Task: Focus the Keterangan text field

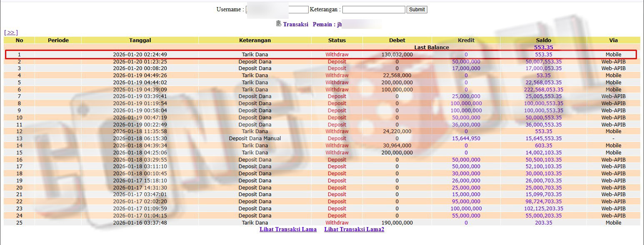Action: [373, 10]
